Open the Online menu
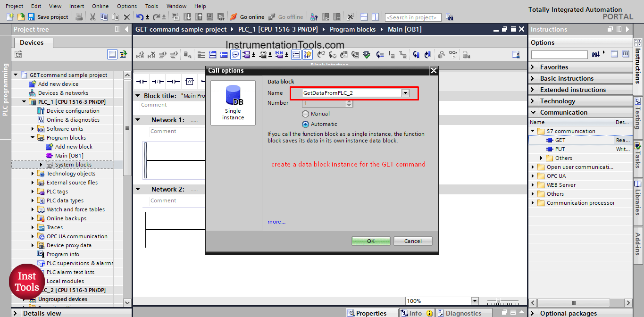Viewport: 644px width, 317px height. click(100, 6)
